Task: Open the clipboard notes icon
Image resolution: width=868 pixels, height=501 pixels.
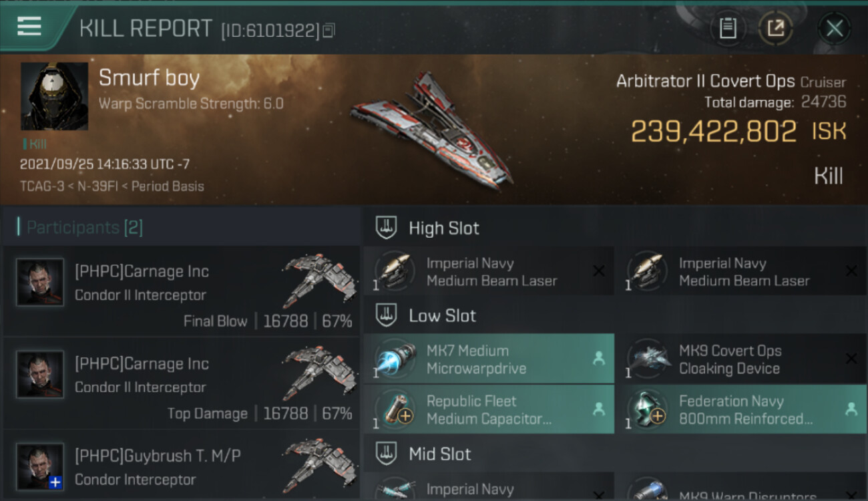Action: pos(728,28)
